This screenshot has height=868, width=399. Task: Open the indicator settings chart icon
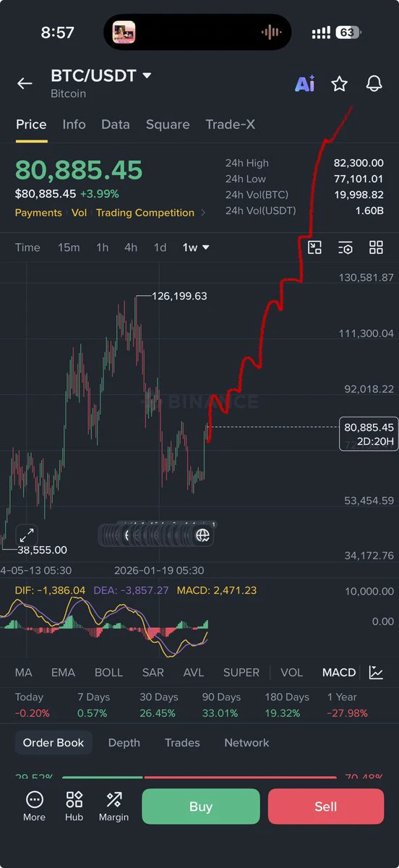[376, 672]
